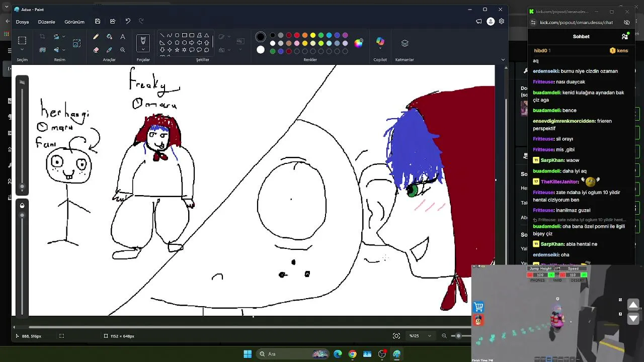
Task: Undo the last action
Action: [x=128, y=22]
